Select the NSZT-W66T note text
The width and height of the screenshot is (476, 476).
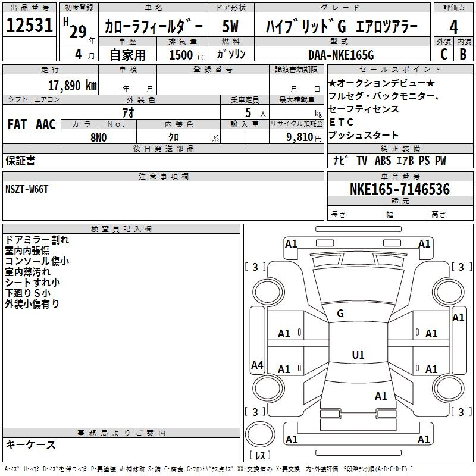27,189
